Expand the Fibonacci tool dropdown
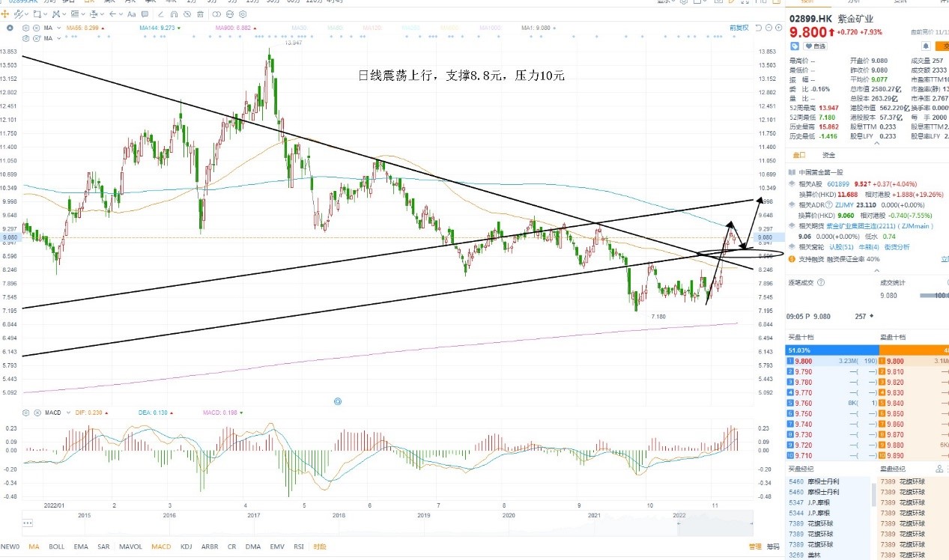Image resolution: width=949 pixels, height=560 pixels. tap(83, 14)
